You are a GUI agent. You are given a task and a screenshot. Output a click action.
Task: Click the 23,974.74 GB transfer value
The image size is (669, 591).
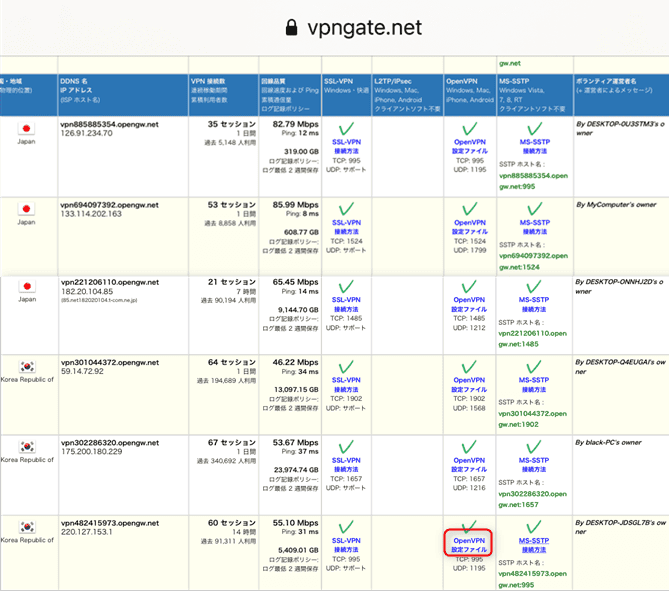(296, 470)
